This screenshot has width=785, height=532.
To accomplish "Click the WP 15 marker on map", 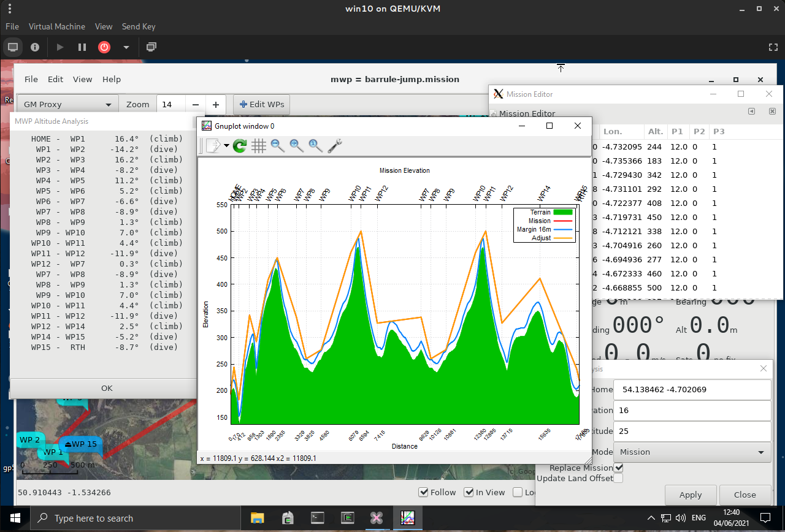I will point(80,444).
